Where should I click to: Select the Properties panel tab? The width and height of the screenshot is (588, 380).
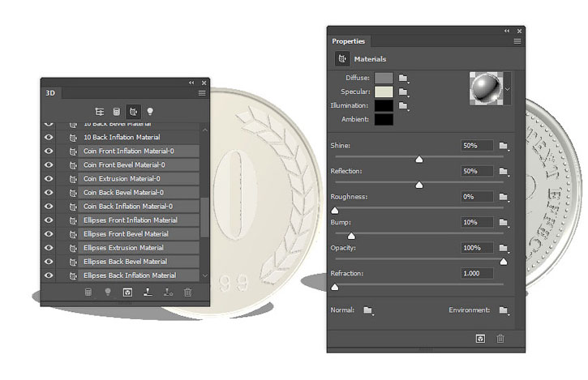coord(349,41)
